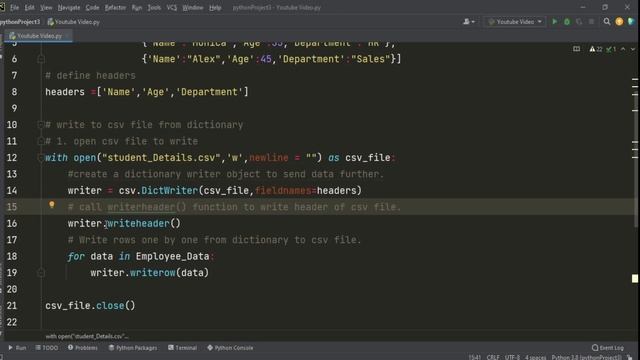Image resolution: width=640 pixels, height=360 pixels.
Task: Expand the Youtube Video run configuration dropdown
Action: 540,22
